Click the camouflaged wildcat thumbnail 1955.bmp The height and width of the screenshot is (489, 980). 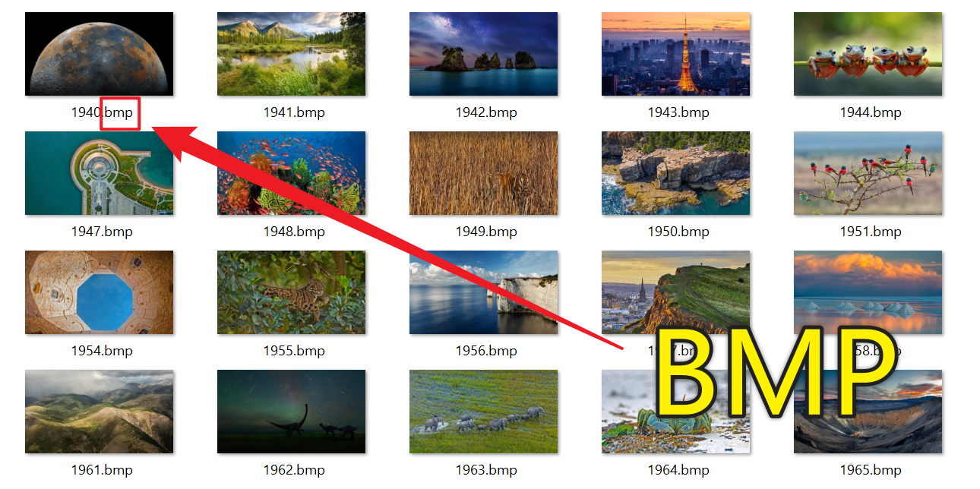point(291,292)
